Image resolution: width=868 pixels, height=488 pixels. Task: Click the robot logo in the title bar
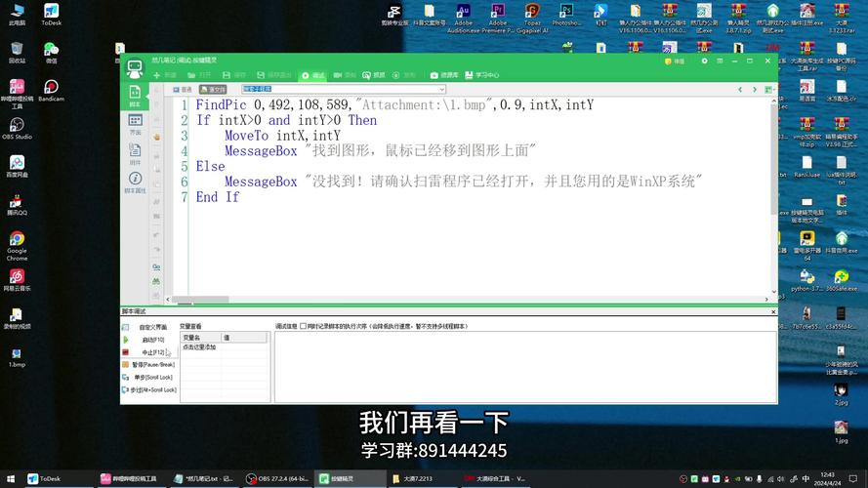[x=135, y=68]
